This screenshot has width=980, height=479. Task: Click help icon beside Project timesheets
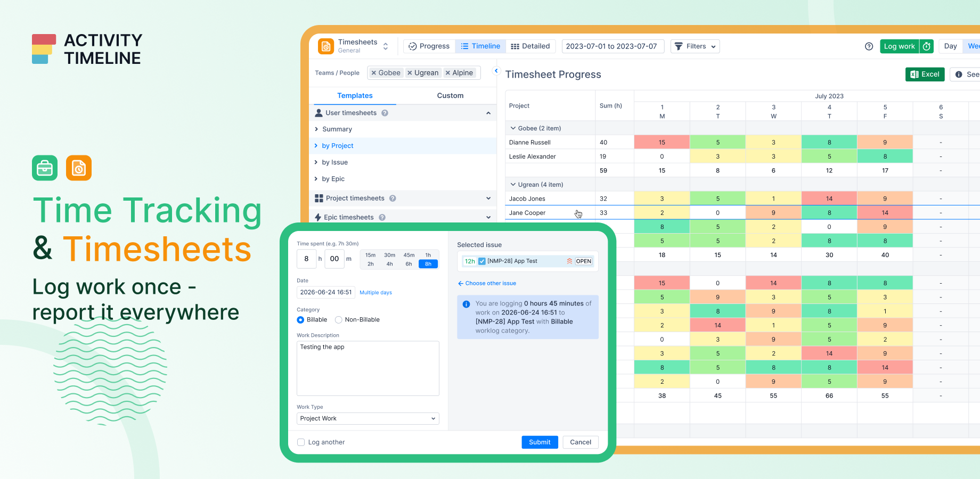click(x=393, y=199)
